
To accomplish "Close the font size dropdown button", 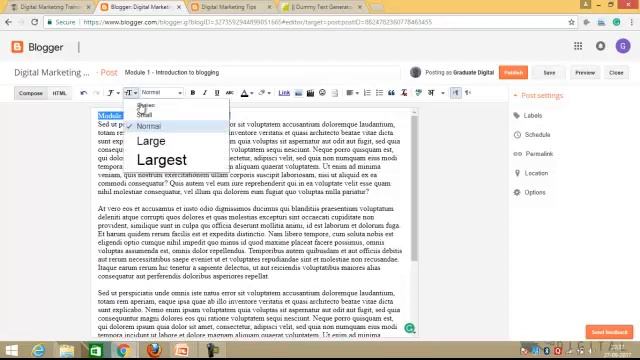I will [x=131, y=93].
